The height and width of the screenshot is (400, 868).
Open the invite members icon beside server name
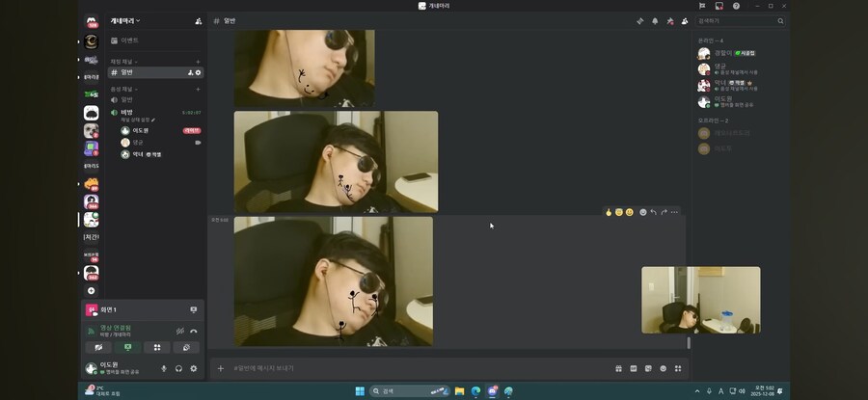(x=198, y=21)
